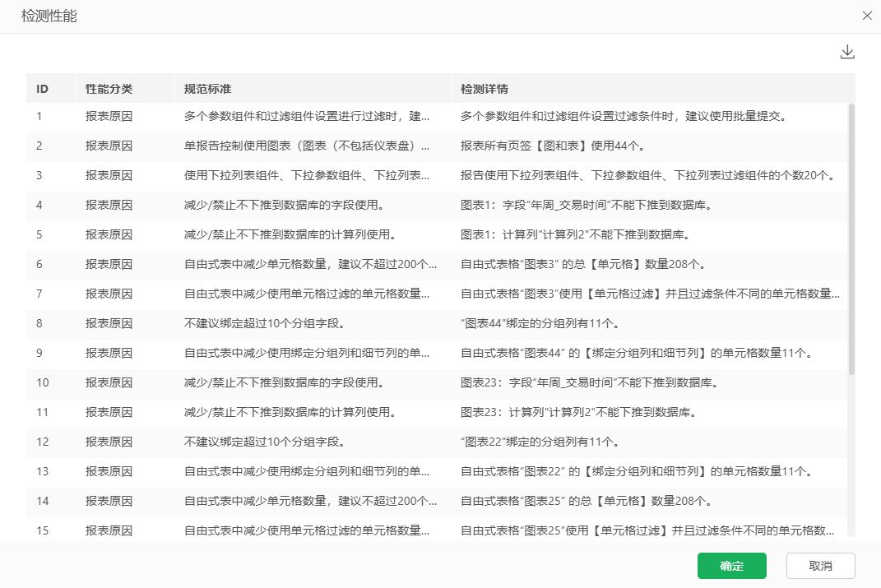Click row 14 about 图表25 总单元格数量

[437, 501]
